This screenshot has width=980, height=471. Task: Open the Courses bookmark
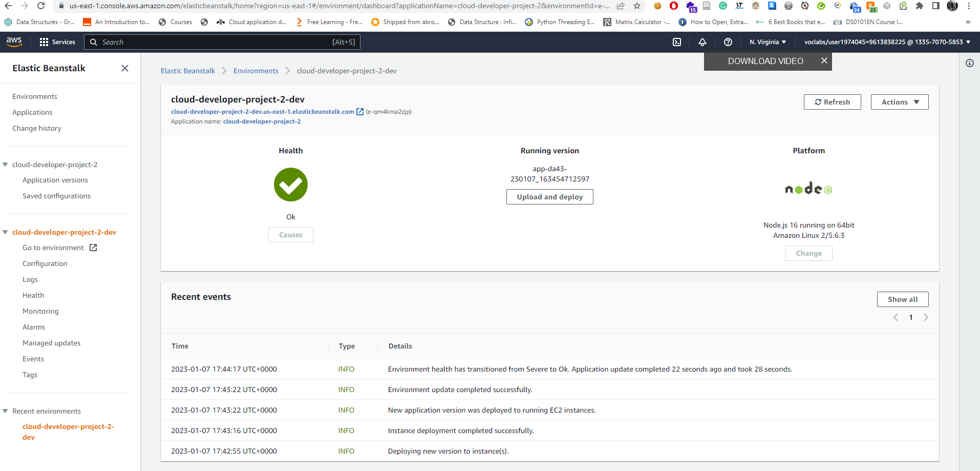176,22
